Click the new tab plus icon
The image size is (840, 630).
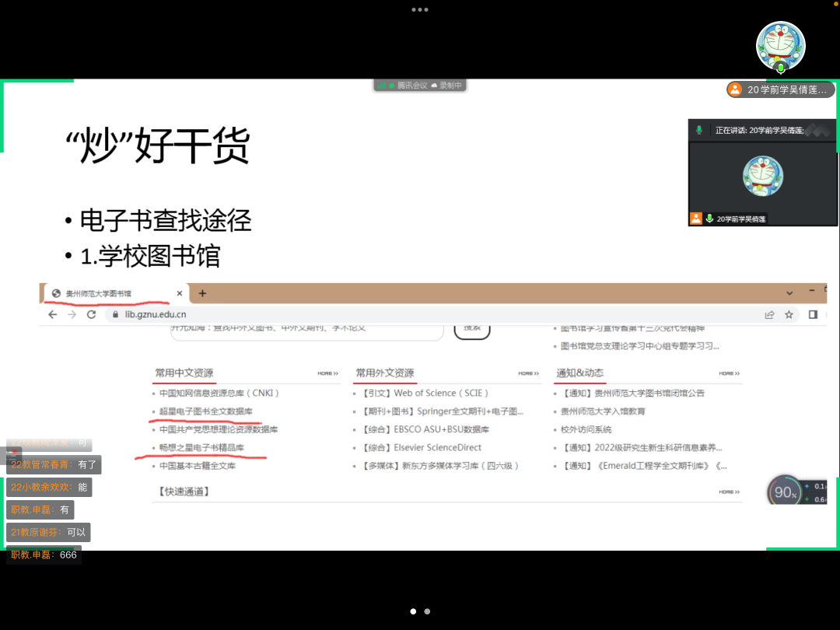pyautogui.click(x=202, y=293)
